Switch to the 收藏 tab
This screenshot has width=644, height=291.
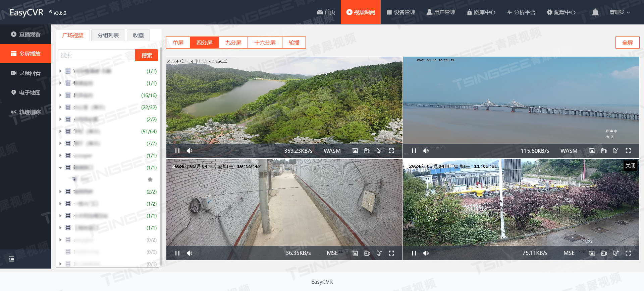pos(138,35)
